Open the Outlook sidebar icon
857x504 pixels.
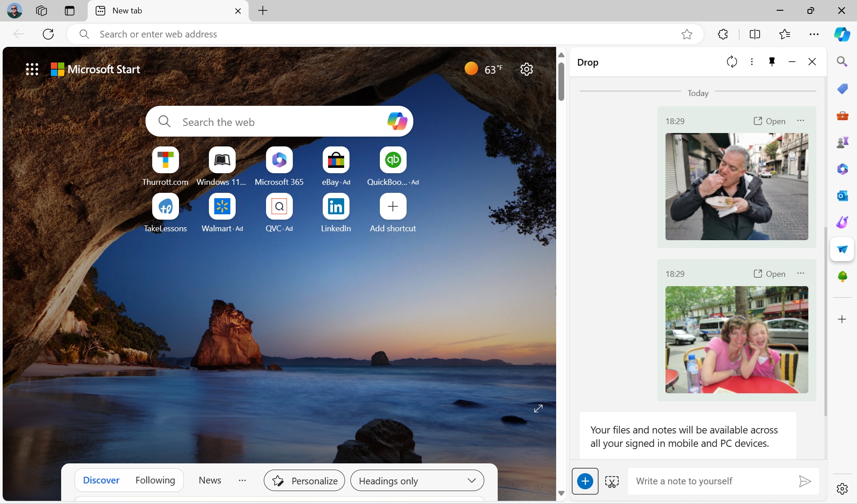click(x=842, y=196)
